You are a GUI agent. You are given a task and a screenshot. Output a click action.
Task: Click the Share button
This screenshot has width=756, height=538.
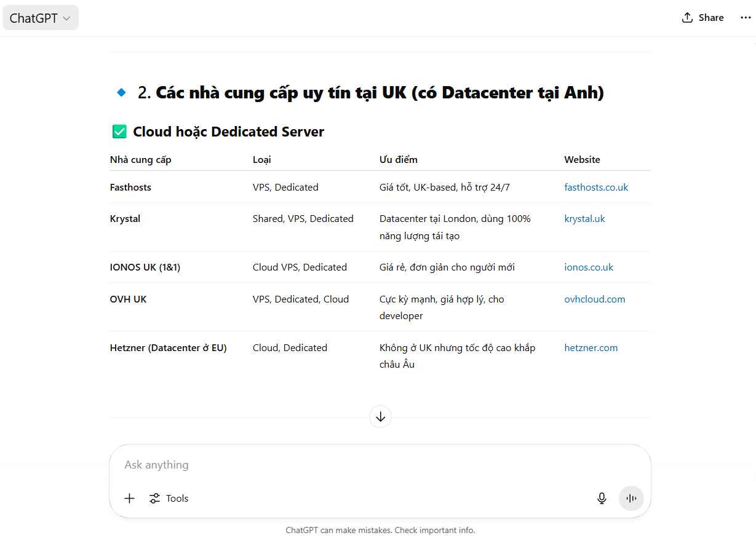(x=702, y=18)
